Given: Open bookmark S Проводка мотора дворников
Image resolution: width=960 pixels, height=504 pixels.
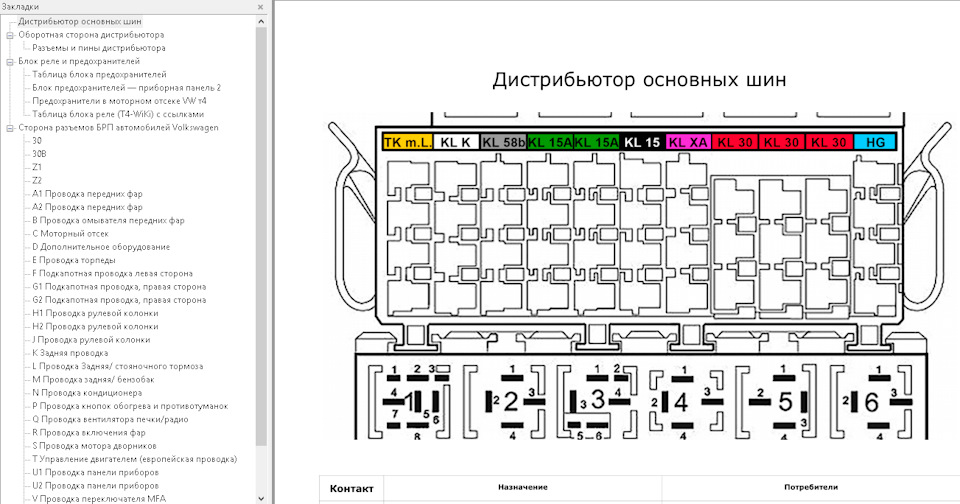Looking at the screenshot, I should [94, 446].
